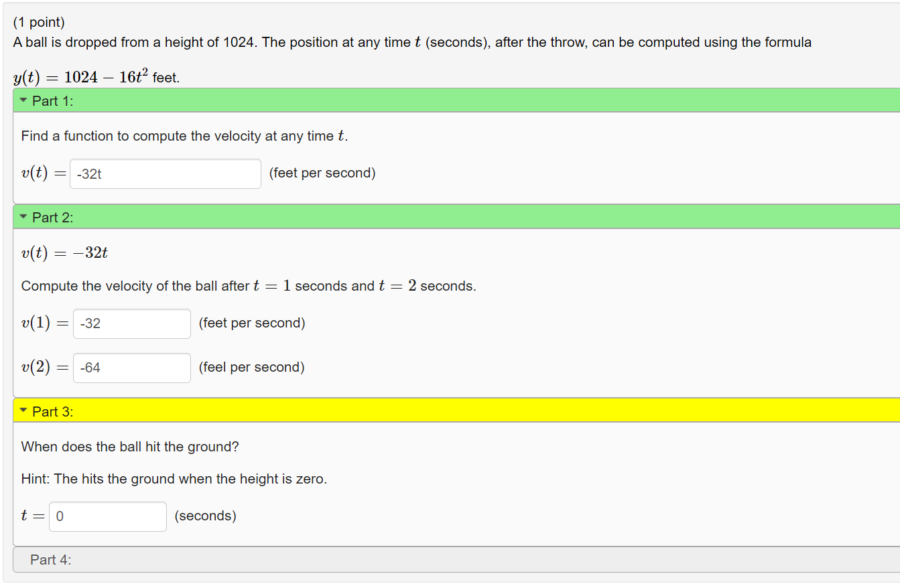Select the v(1) answer box
The image size is (900, 588).
131,323
